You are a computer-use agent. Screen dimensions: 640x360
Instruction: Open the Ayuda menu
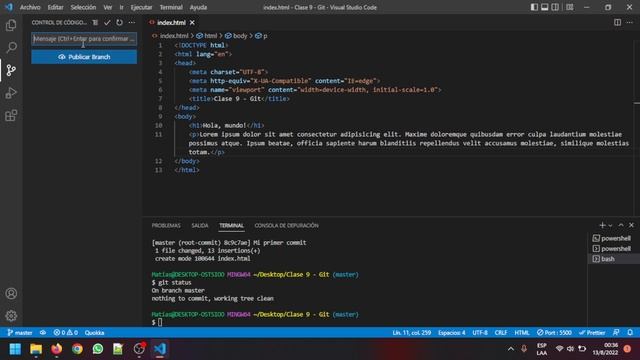(198, 7)
